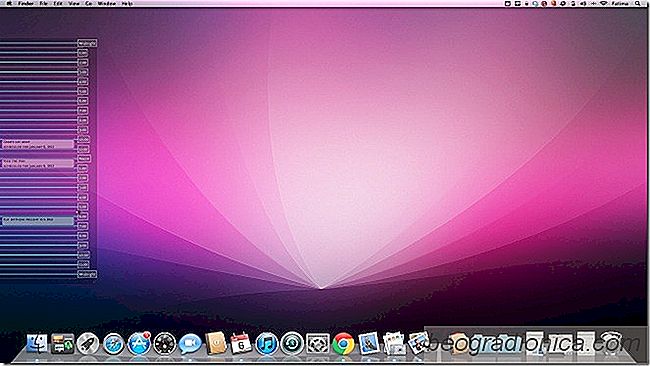Open the dock icon between Finder and Launchpad
This screenshot has width=650, height=366.
click(63, 344)
